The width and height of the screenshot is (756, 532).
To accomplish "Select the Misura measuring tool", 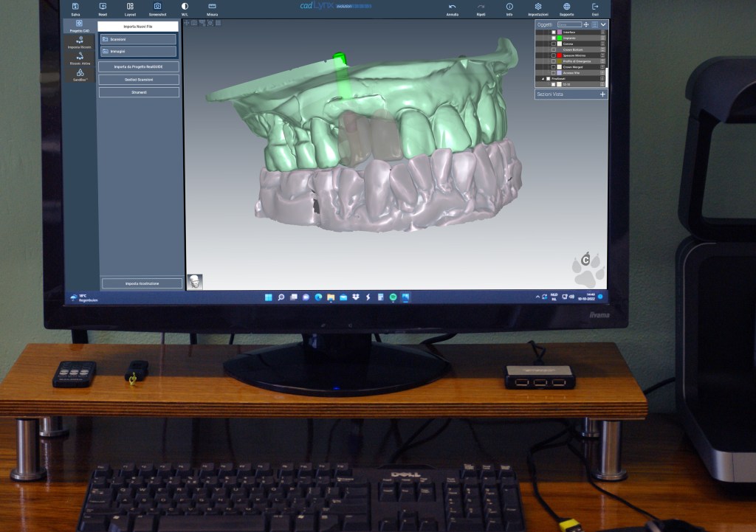I will coord(212,7).
